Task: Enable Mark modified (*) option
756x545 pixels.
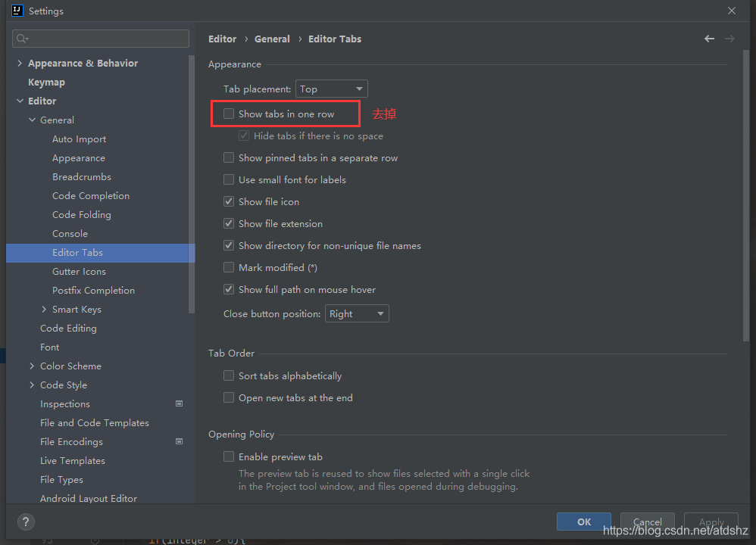Action: click(x=229, y=267)
